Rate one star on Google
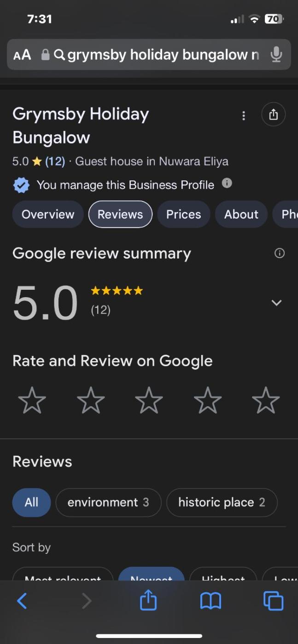 (x=32, y=400)
